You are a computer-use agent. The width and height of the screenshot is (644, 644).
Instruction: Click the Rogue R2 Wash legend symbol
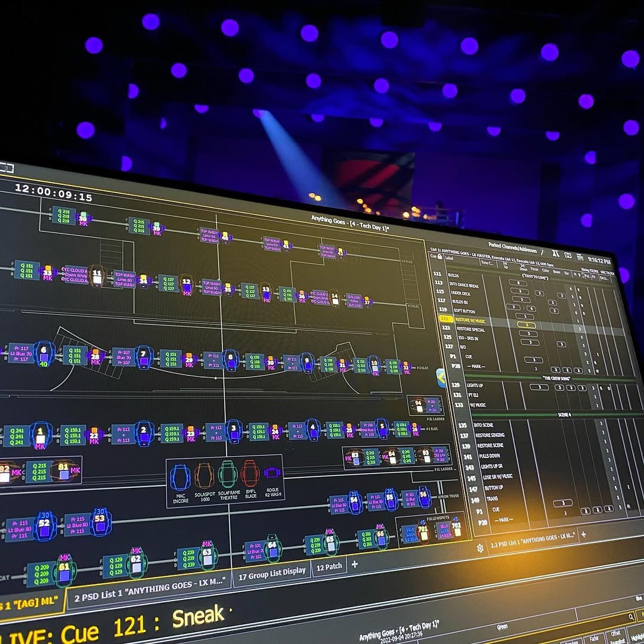pyautogui.click(x=272, y=473)
